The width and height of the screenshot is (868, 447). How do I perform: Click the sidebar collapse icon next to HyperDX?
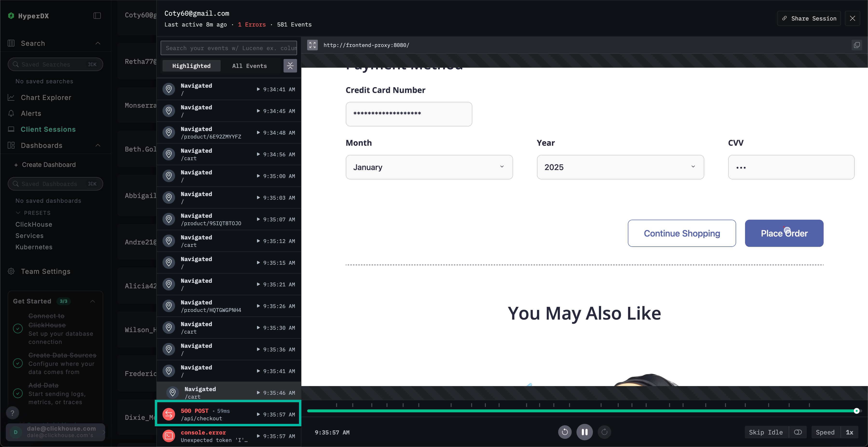pyautogui.click(x=97, y=16)
